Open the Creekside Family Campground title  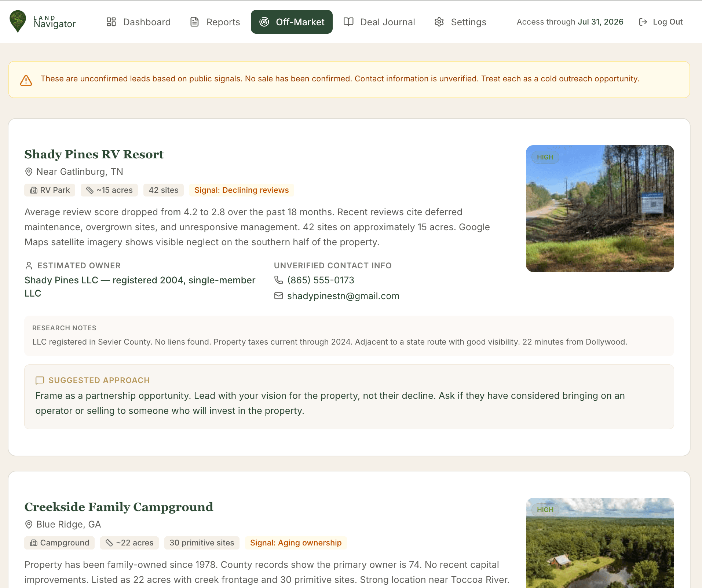119,507
